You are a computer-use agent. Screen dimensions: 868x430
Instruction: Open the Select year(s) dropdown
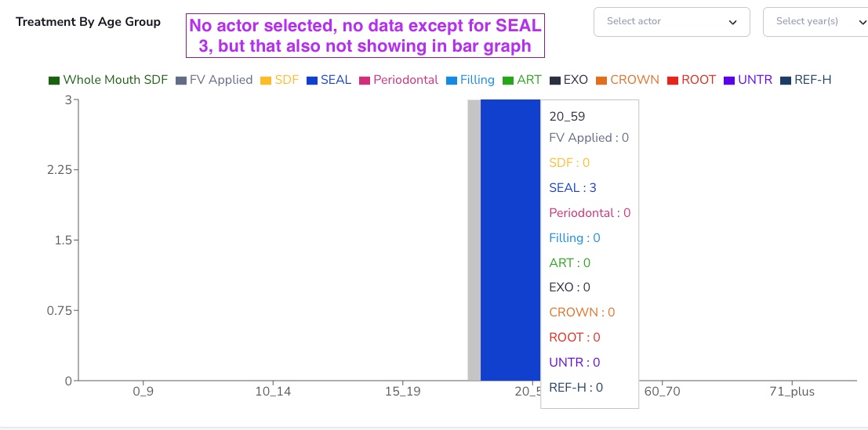click(815, 22)
